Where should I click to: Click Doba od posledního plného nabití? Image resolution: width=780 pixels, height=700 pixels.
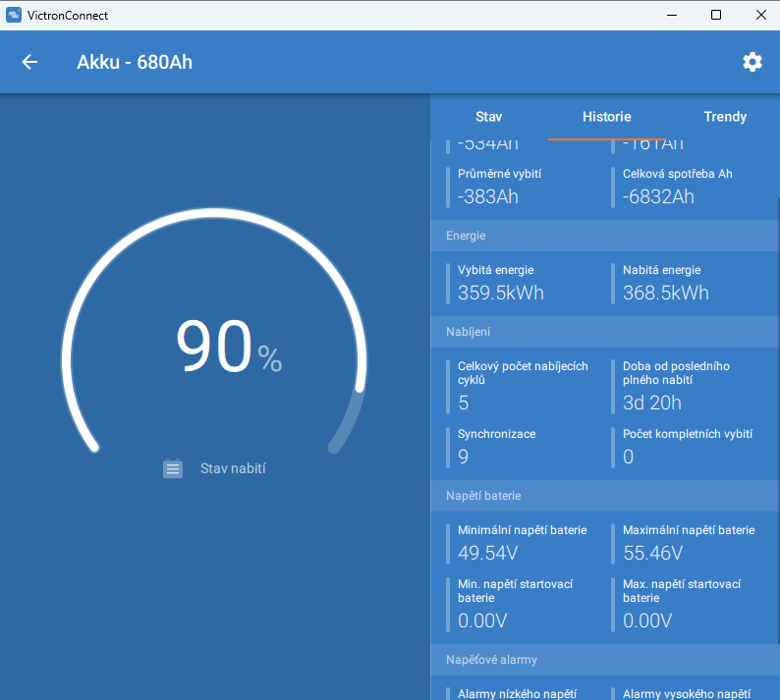677,385
